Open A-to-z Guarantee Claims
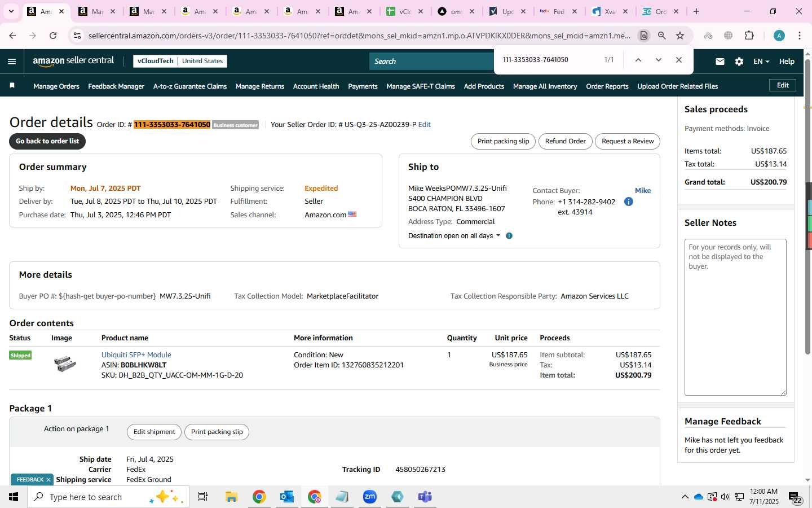The image size is (812, 508). point(190,86)
